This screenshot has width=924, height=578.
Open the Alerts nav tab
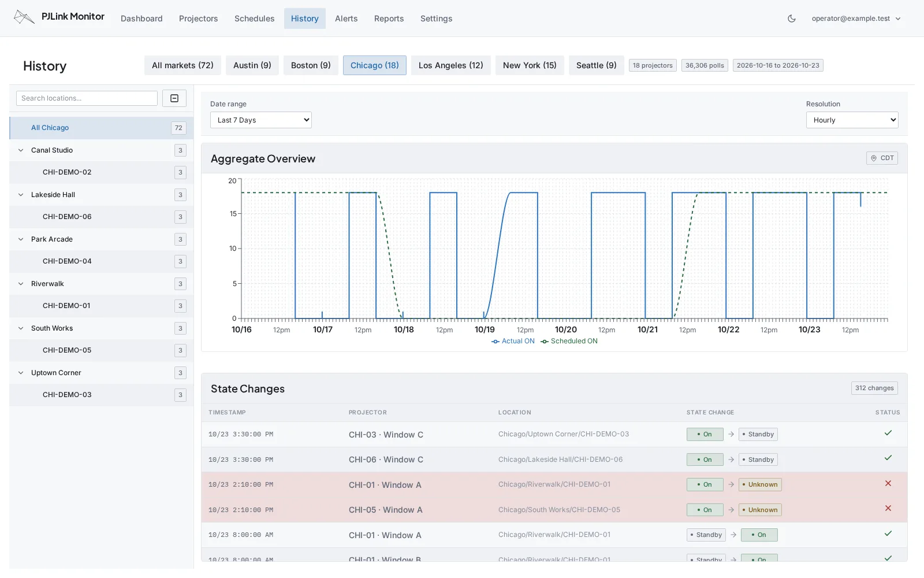click(x=346, y=18)
